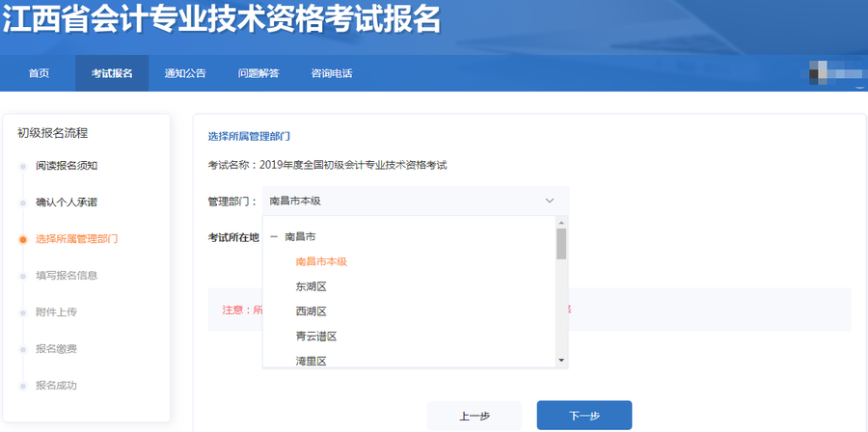The width and height of the screenshot is (868, 432).
Task: Click the orange 选择所属管理部门 step dot
Action: (23, 239)
